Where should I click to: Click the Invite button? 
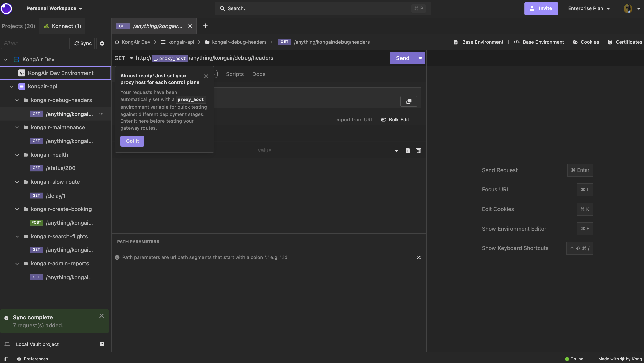[541, 8]
